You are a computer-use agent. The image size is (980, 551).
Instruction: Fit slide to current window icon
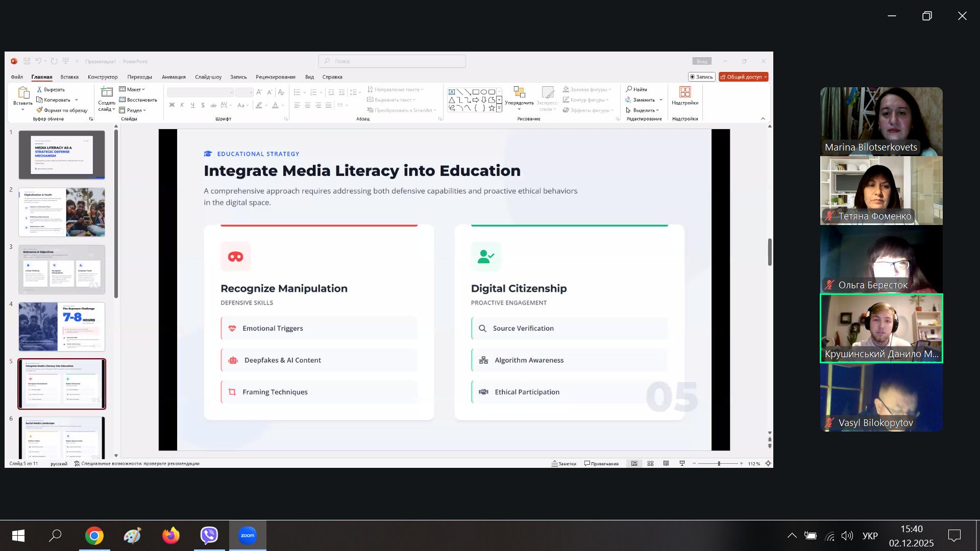pyautogui.click(x=768, y=463)
